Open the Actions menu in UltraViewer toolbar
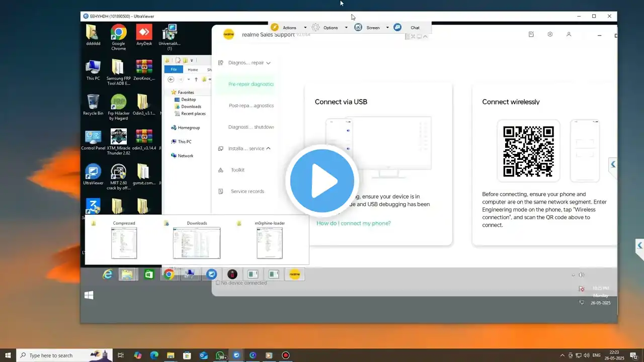 pyautogui.click(x=289, y=28)
